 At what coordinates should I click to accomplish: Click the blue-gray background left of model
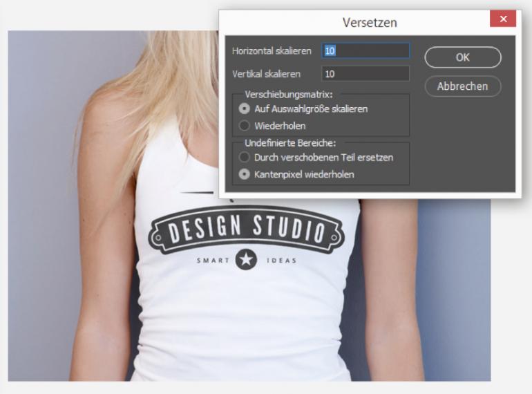pos(48,207)
